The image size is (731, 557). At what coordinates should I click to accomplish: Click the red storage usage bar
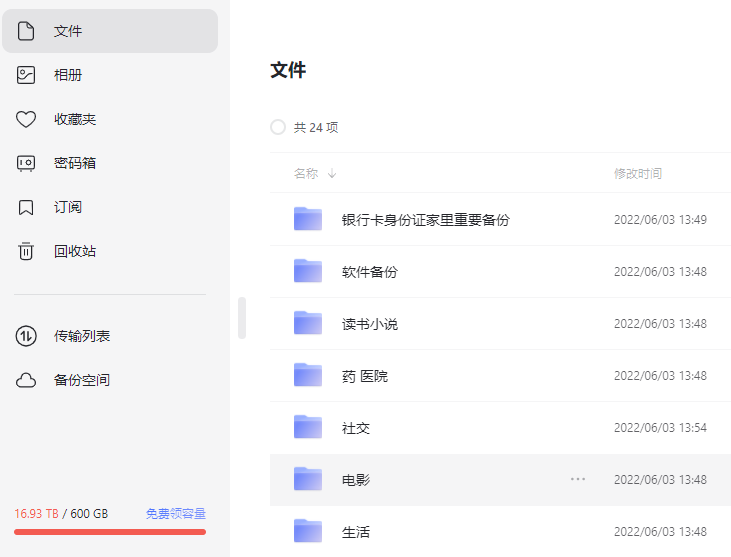tap(110, 532)
